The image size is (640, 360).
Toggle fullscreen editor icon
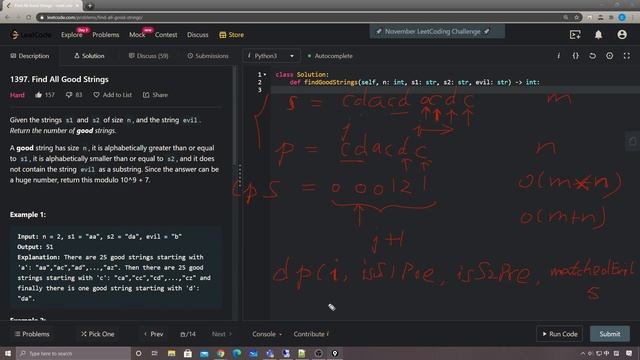pyautogui.click(x=627, y=56)
